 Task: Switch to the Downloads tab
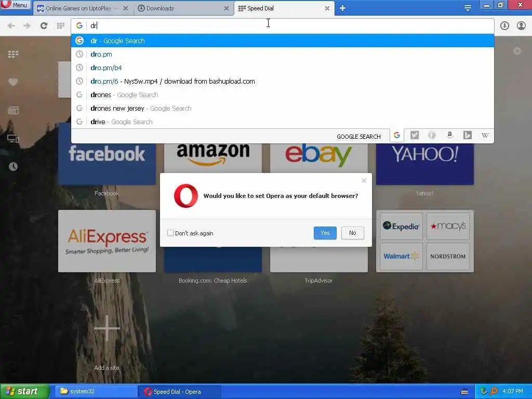[180, 8]
